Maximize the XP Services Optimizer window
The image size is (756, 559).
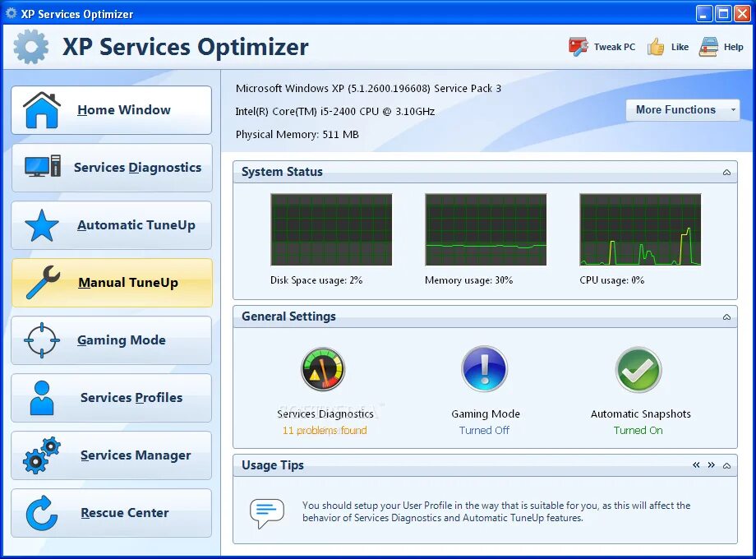723,13
